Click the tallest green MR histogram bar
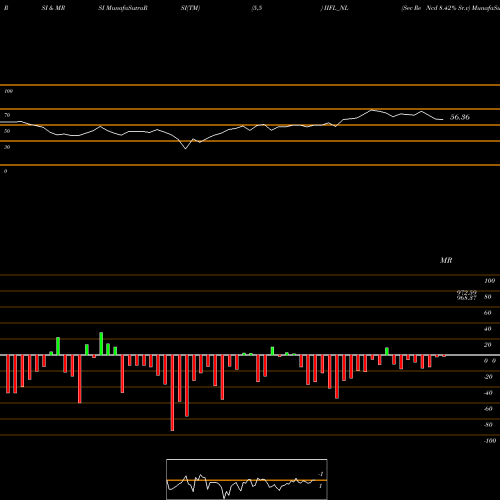Viewport: 500px width, 500px height. click(x=101, y=344)
